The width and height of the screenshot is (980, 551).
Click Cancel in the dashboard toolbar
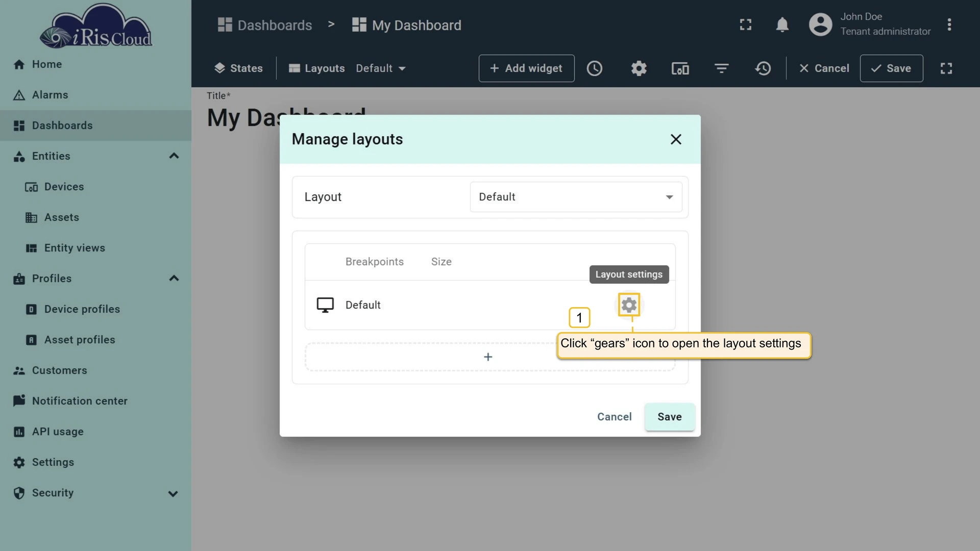coord(824,68)
